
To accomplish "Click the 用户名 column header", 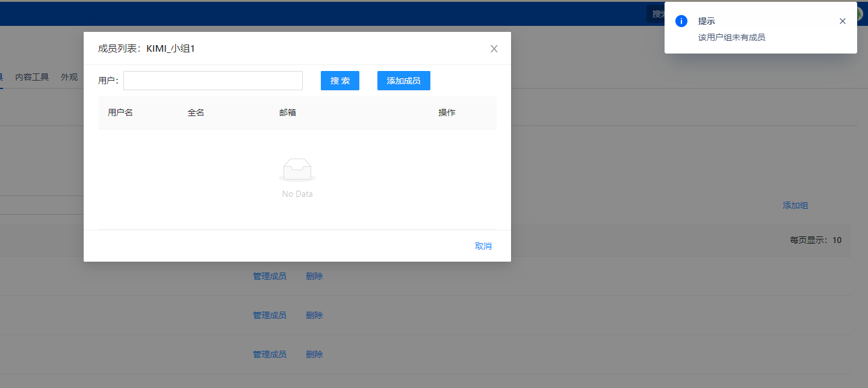I will (x=120, y=112).
